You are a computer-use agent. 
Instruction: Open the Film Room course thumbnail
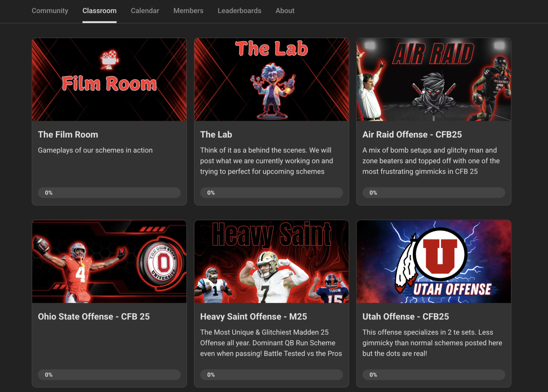pyautogui.click(x=109, y=79)
